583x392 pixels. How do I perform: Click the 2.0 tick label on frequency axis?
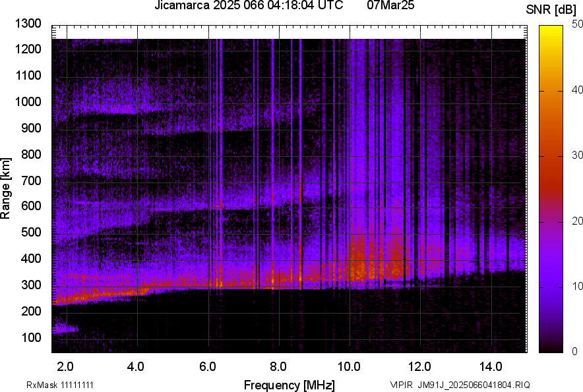(65, 366)
